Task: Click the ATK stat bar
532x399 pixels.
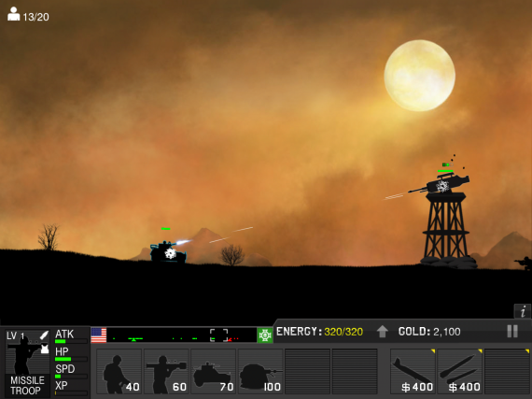Action: [x=71, y=341]
